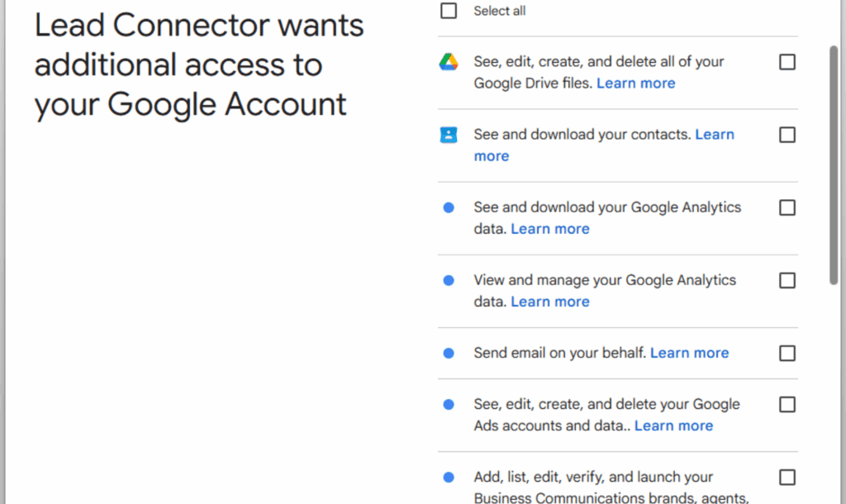The width and height of the screenshot is (846, 504).
Task: Enable the Google Ads accounts permission checkbox
Action: click(787, 404)
